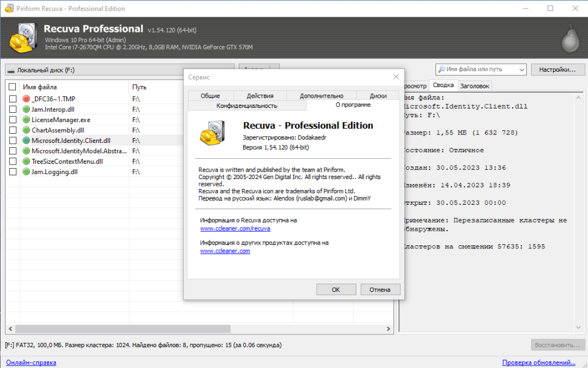Open the Онлайн-справка link
This screenshot has width=588, height=368.
[31, 362]
